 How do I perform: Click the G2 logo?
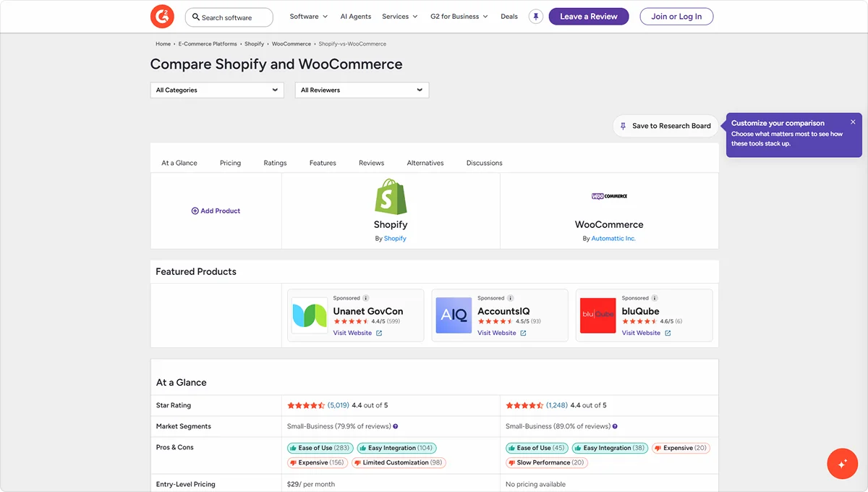coord(162,17)
